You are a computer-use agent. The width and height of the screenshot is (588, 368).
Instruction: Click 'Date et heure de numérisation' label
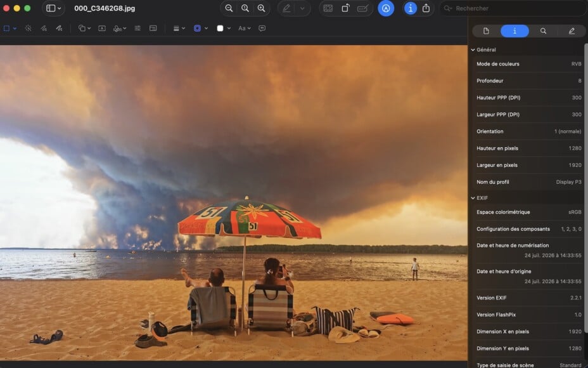pyautogui.click(x=513, y=246)
